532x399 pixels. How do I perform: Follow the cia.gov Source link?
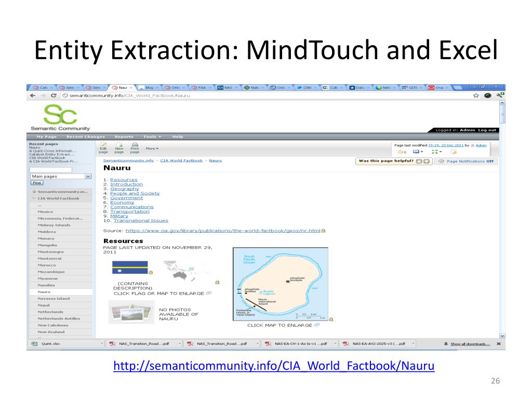(223, 231)
